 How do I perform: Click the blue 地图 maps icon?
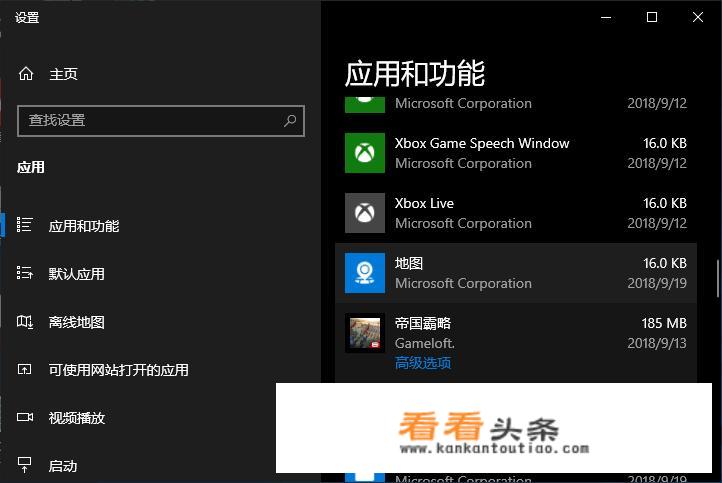[x=365, y=273]
